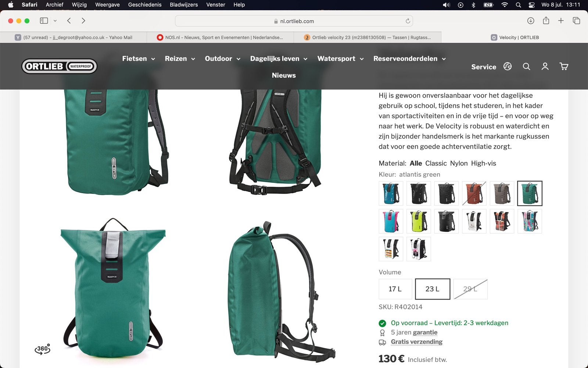The width and height of the screenshot is (588, 368).
Task: Switch to the Yahoo Mail tab
Action: pyautogui.click(x=73, y=37)
